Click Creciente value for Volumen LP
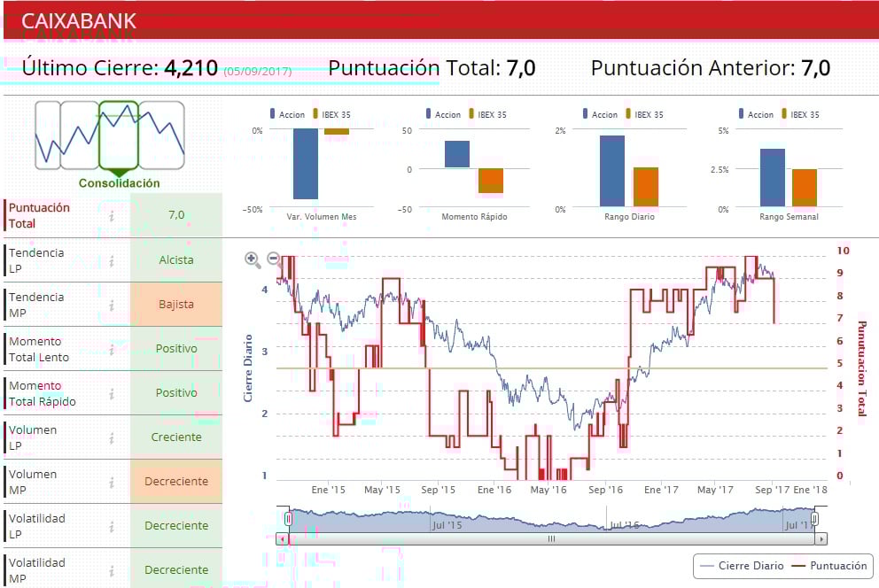 pyautogui.click(x=176, y=437)
